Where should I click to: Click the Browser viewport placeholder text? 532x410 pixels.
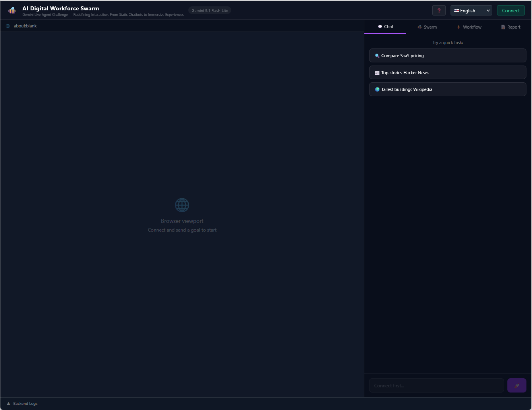[x=182, y=221]
